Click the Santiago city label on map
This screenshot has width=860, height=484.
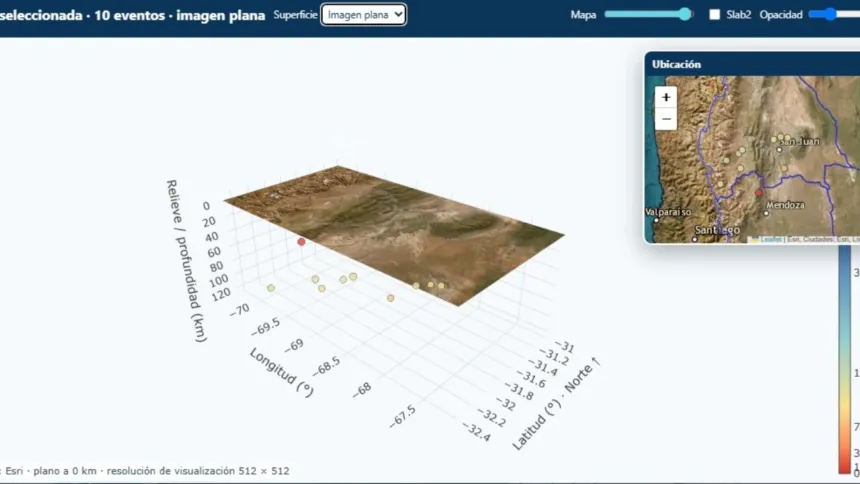pyautogui.click(x=717, y=230)
